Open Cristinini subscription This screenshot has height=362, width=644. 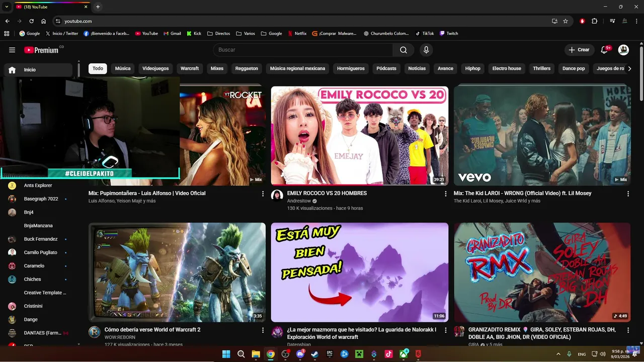tap(38, 306)
